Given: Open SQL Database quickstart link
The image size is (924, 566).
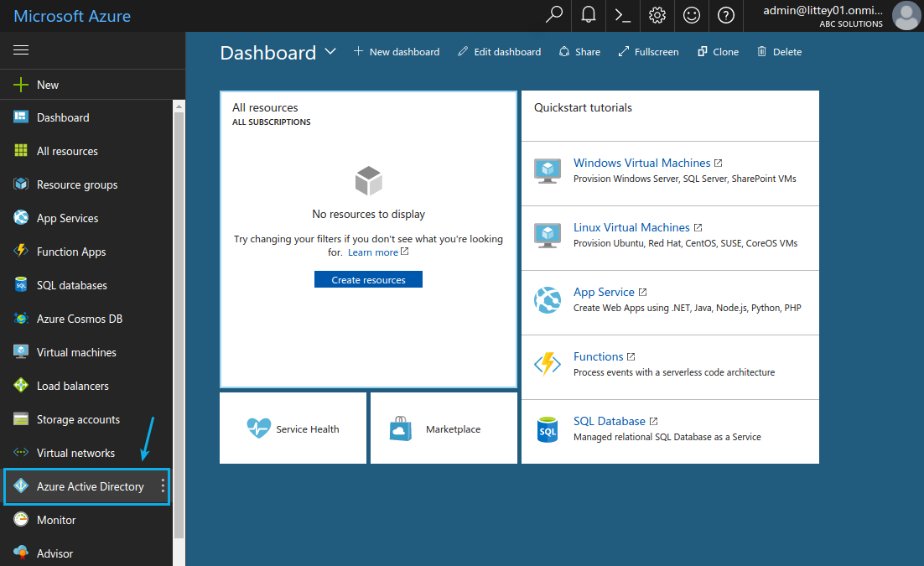Looking at the screenshot, I should [610, 422].
